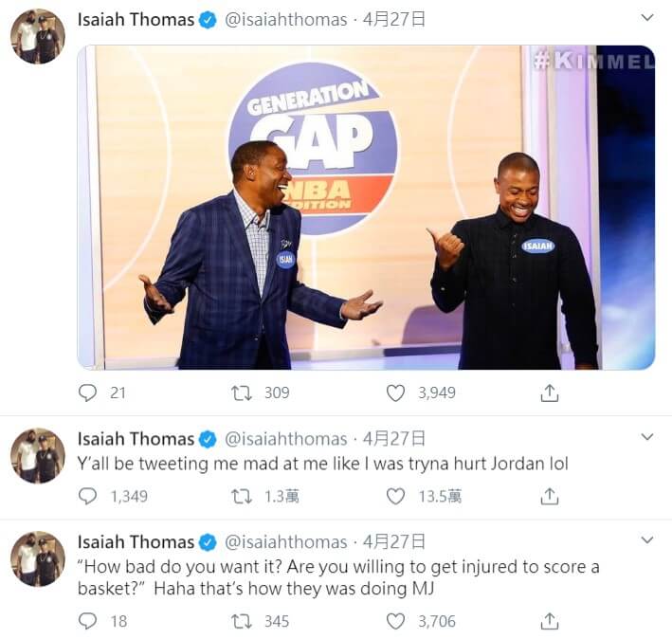Share the Generation Gap photo tweet

pyautogui.click(x=549, y=393)
